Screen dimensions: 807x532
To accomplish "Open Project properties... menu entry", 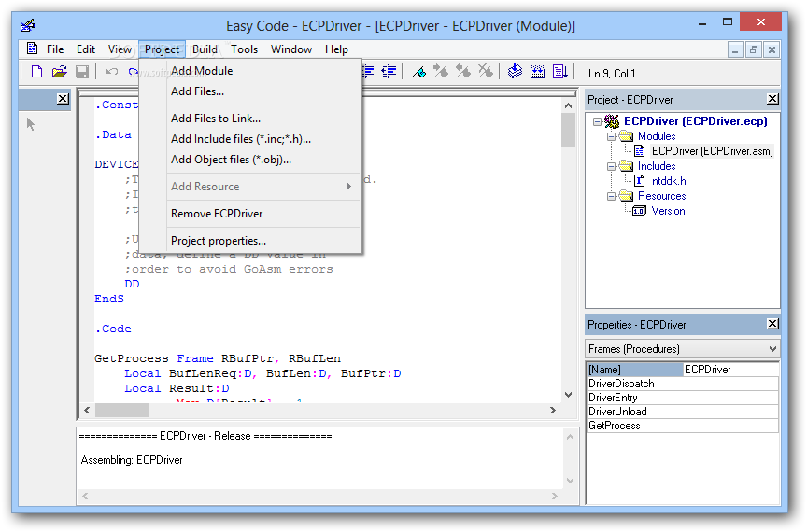I will pos(250,241).
